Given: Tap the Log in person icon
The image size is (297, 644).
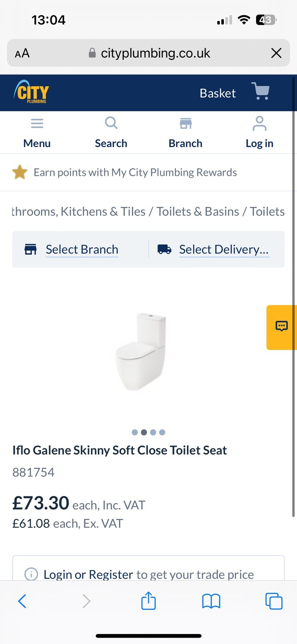Looking at the screenshot, I should [259, 124].
